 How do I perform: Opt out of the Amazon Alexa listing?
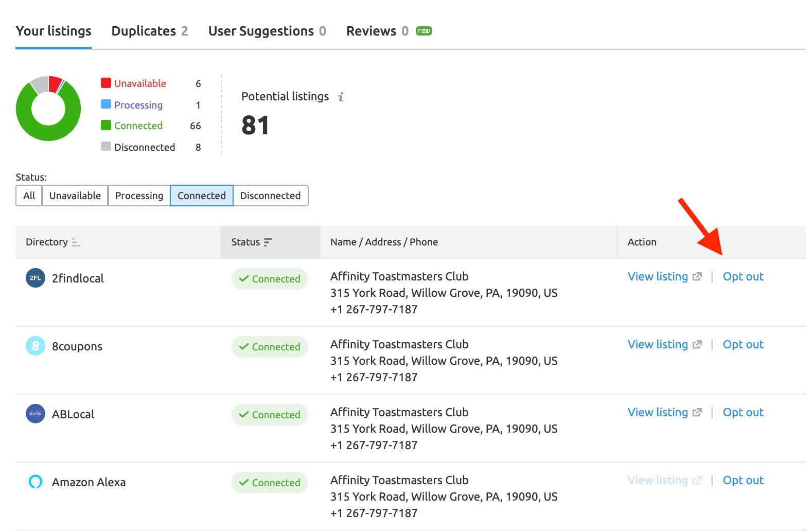pos(743,480)
